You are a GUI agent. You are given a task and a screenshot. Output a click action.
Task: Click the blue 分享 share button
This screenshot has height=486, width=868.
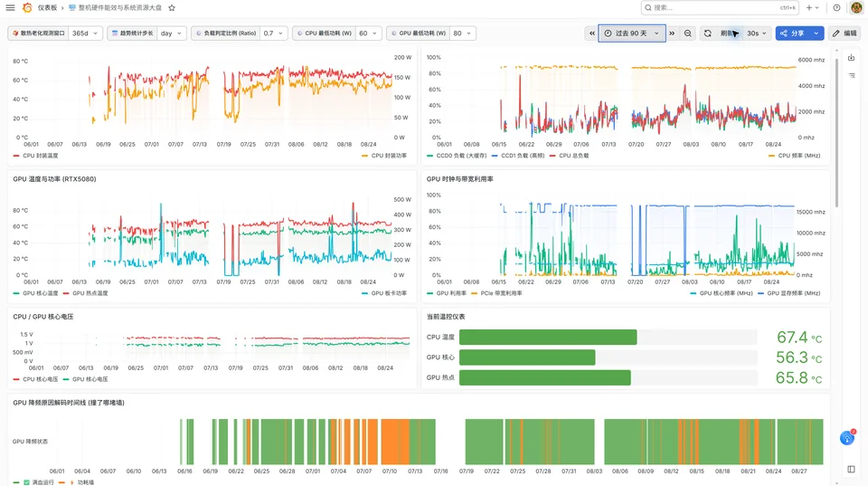click(792, 33)
